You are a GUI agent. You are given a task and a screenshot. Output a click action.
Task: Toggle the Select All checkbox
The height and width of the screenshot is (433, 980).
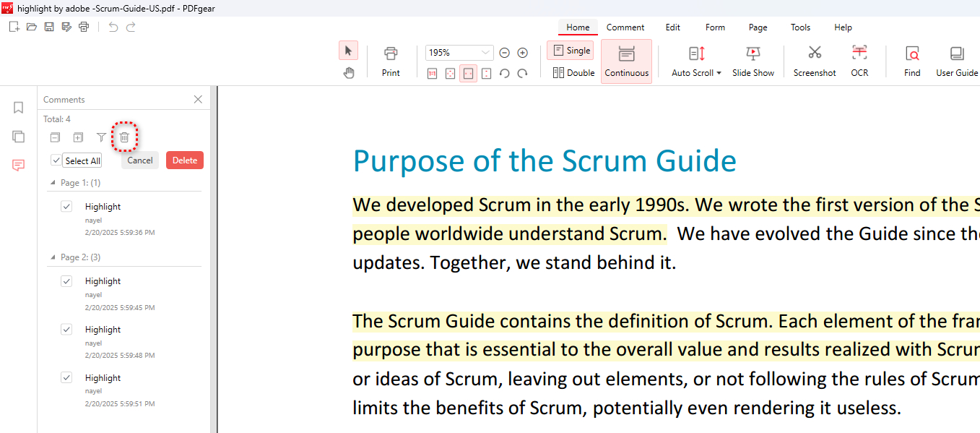(56, 160)
